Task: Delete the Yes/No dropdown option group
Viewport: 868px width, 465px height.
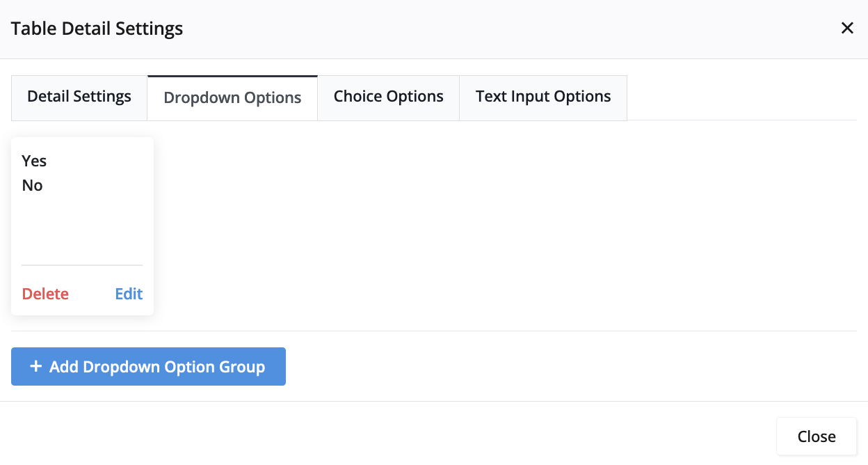Action: coord(45,294)
